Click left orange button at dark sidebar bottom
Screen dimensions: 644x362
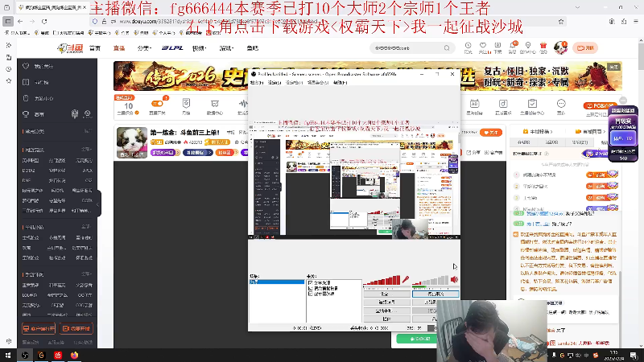click(x=39, y=328)
